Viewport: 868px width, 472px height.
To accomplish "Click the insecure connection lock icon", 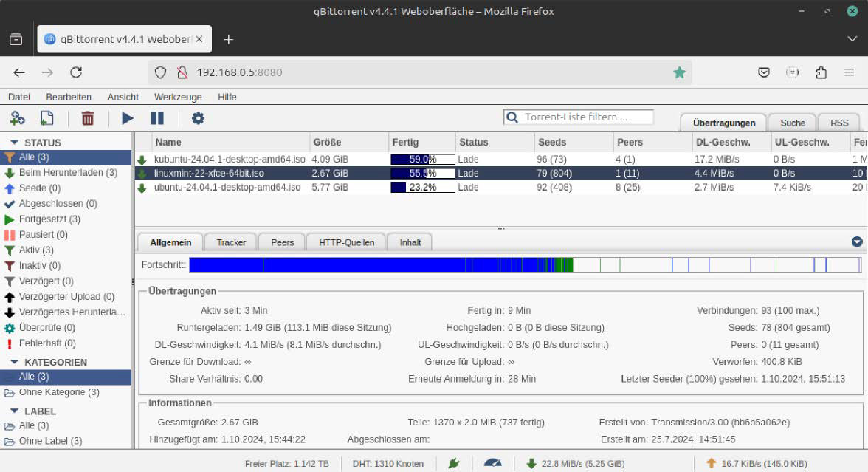I will tap(182, 72).
